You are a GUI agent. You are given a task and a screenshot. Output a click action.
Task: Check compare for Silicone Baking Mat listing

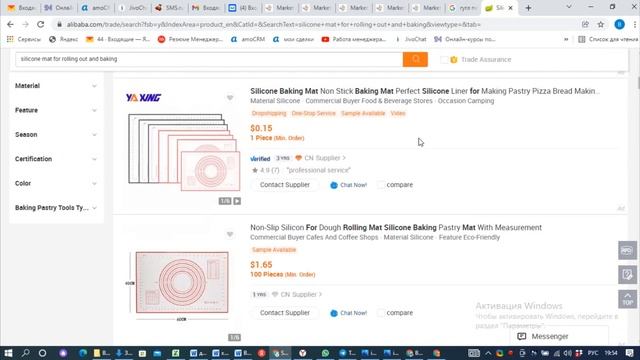(381, 185)
